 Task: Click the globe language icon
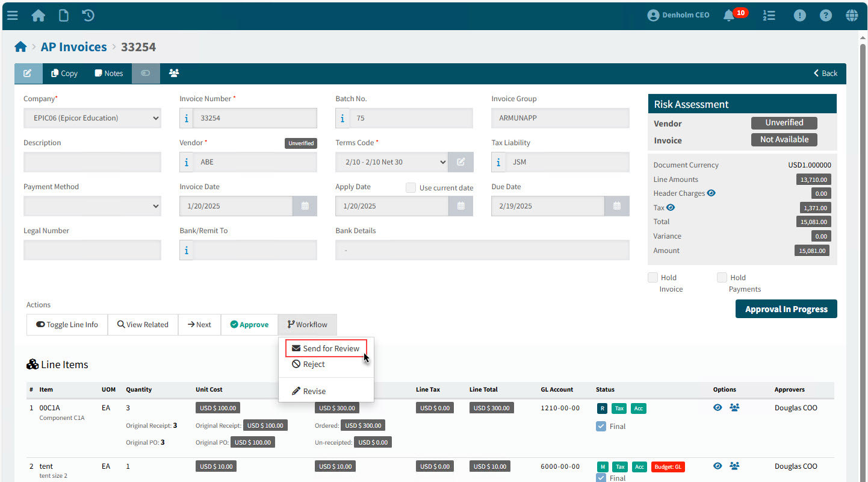(852, 16)
